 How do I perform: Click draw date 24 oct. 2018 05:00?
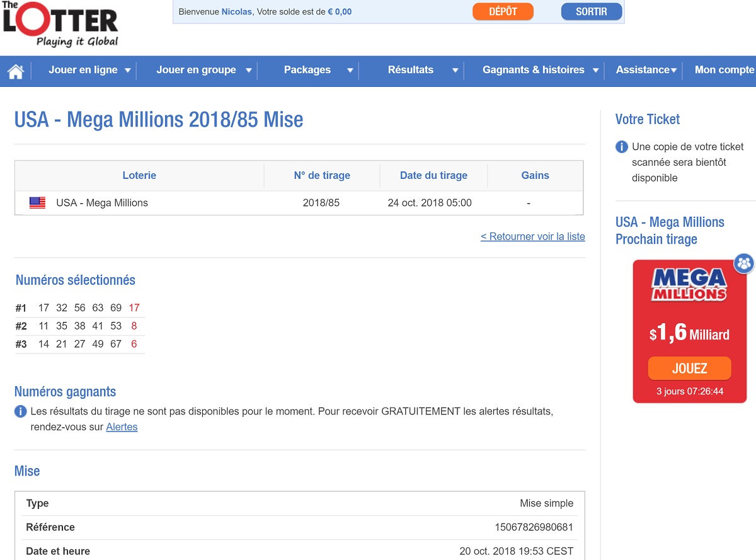point(430,203)
